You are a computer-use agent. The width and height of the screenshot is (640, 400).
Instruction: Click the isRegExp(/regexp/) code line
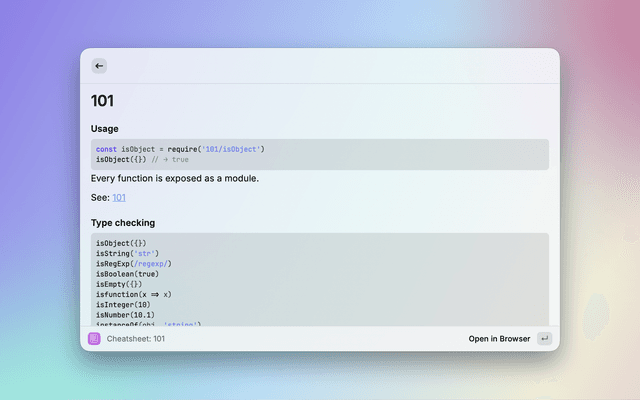point(135,263)
